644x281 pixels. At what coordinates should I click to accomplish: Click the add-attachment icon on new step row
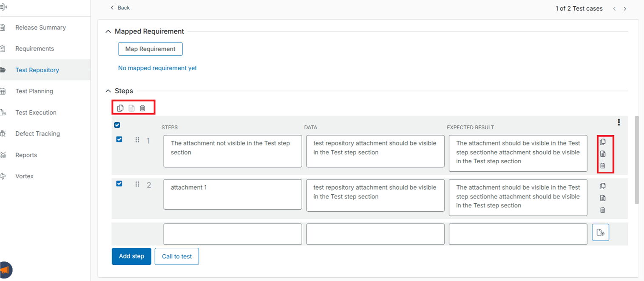click(600, 233)
